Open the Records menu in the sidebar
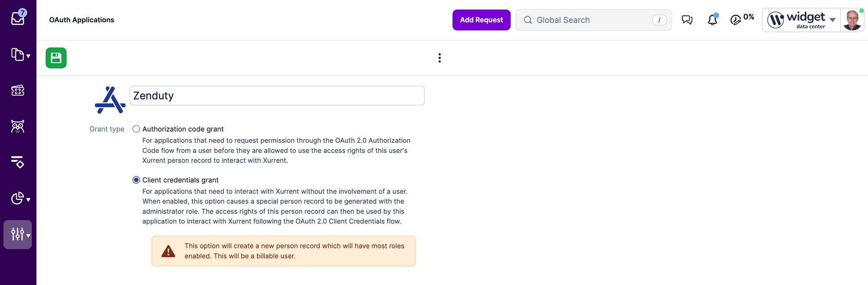The width and height of the screenshot is (868, 285). coord(20,55)
